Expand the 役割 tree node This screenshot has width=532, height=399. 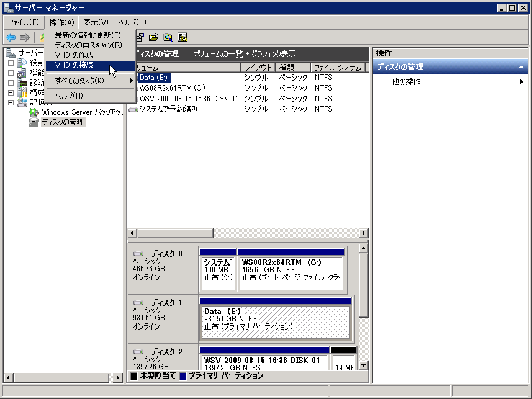(11, 63)
